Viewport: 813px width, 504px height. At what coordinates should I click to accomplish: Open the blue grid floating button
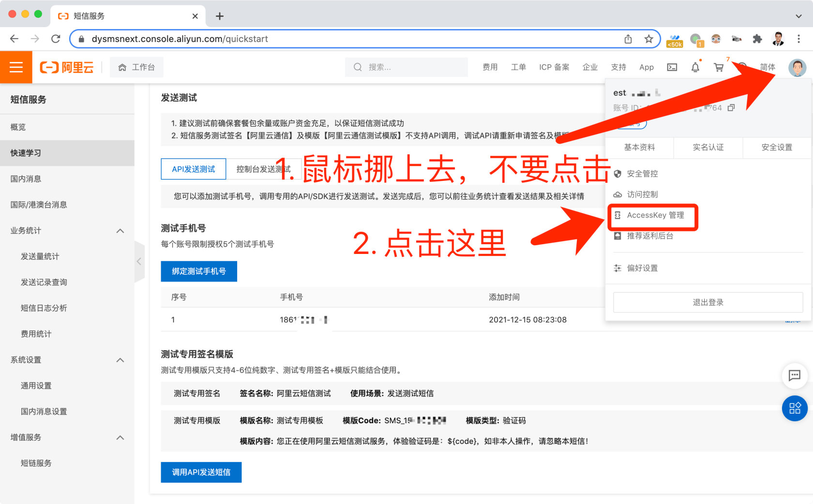pyautogui.click(x=795, y=408)
